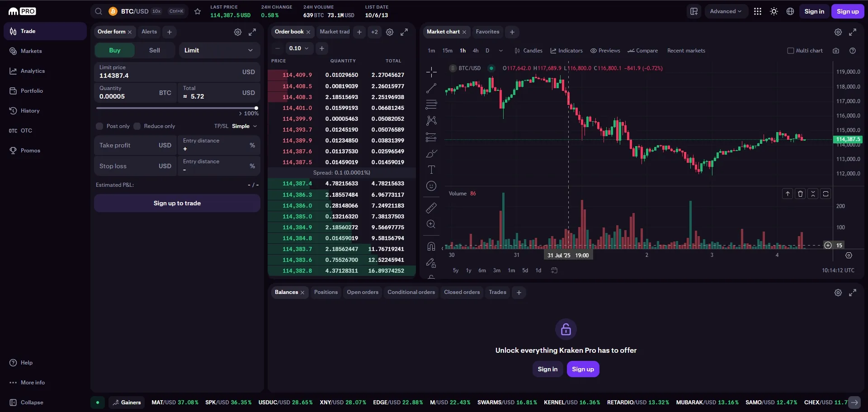The image size is (868, 412).
Task: Click the Take profit USD field
Action: 135,145
